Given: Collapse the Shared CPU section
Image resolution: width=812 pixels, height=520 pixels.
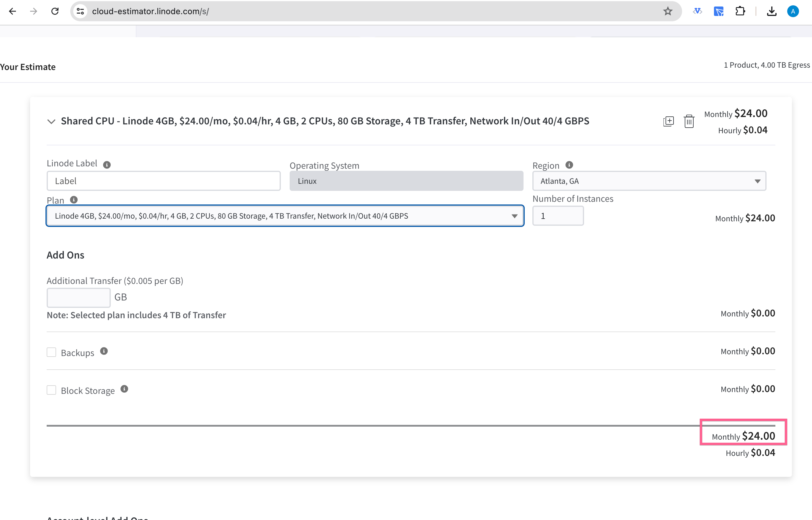Looking at the screenshot, I should [x=51, y=121].
